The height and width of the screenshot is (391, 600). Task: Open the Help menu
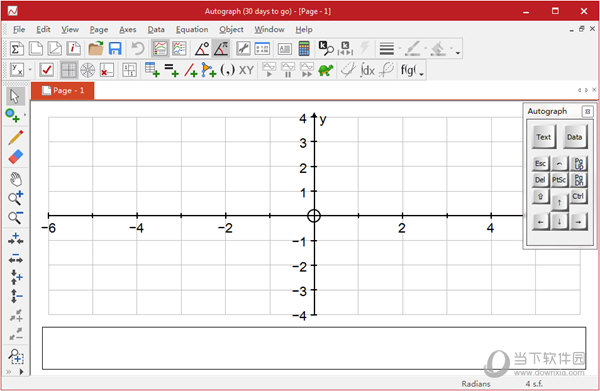304,29
